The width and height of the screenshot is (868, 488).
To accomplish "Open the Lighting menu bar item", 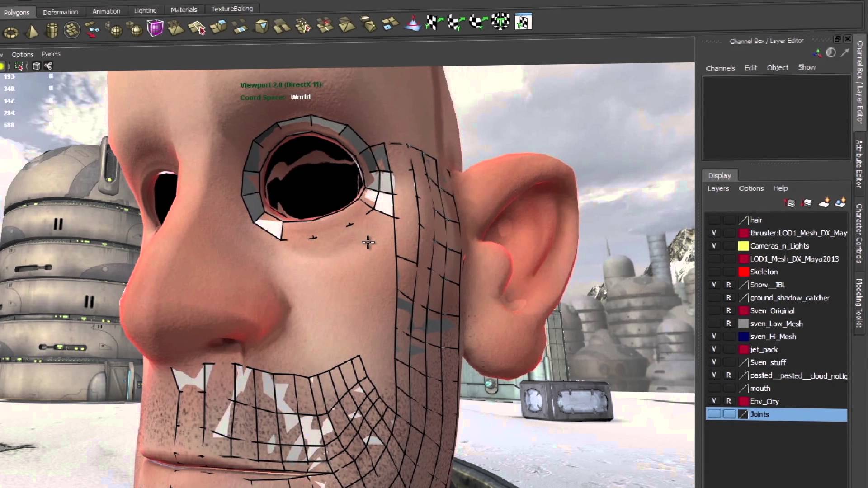I will 145,8.
